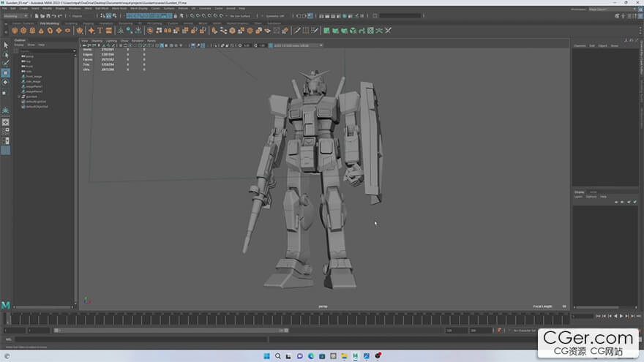Create a polygon disc from the shelf
The height and width of the screenshot is (362, 644).
coord(68,31)
